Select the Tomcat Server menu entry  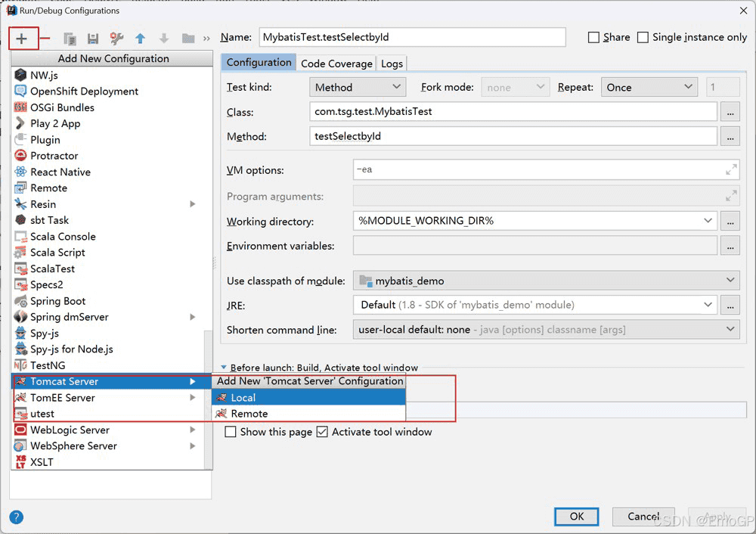(111, 381)
